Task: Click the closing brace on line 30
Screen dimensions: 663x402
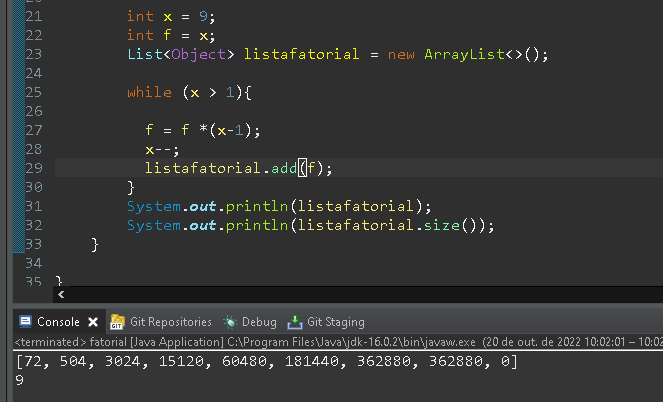Action: [x=131, y=187]
